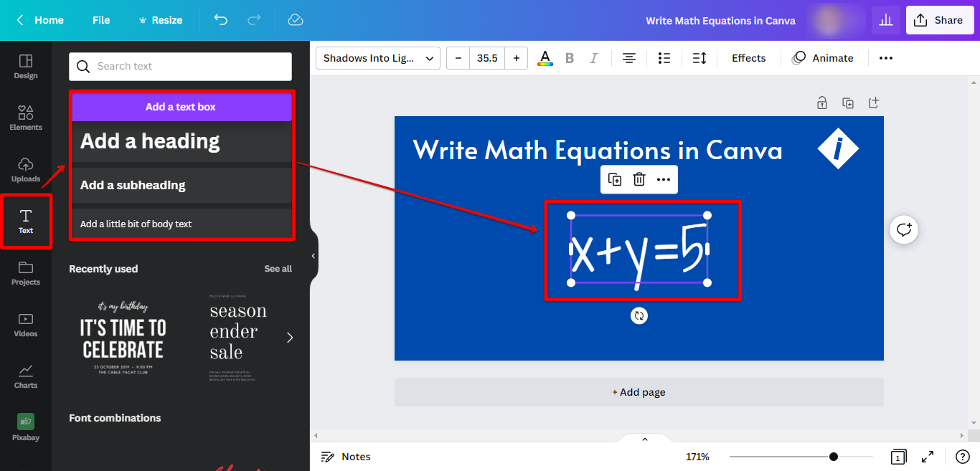Click the add comment bubble icon
980x471 pixels.
[x=904, y=229]
